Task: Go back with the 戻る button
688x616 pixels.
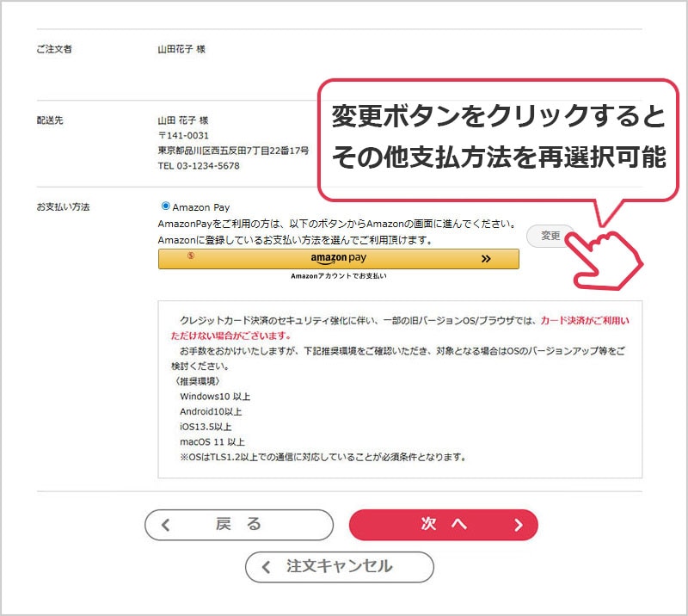Action: pyautogui.click(x=238, y=524)
